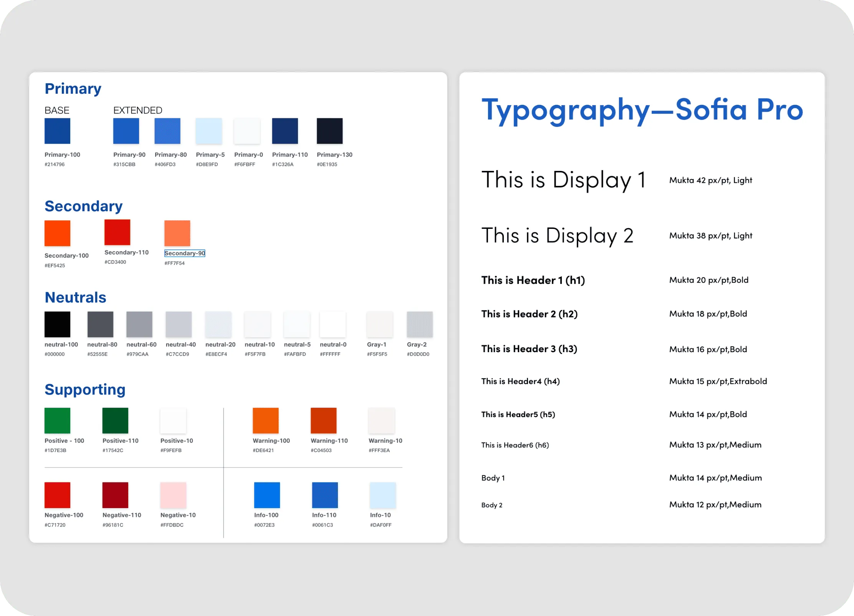This screenshot has height=616, width=854.
Task: Select the Primary-90 extended swatch
Action: [x=126, y=131]
